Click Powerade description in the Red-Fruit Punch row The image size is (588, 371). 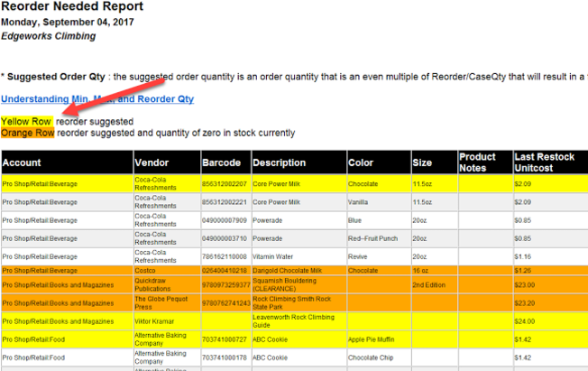pyautogui.click(x=267, y=238)
